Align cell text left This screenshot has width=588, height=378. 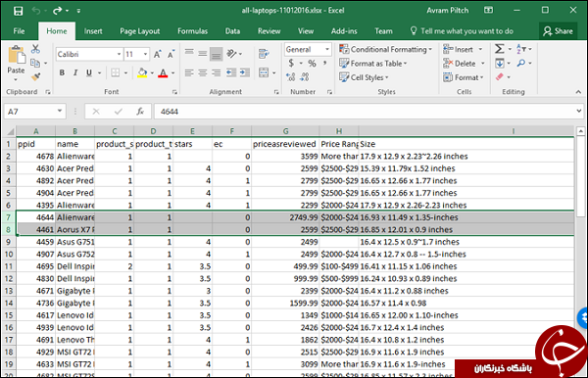point(189,72)
